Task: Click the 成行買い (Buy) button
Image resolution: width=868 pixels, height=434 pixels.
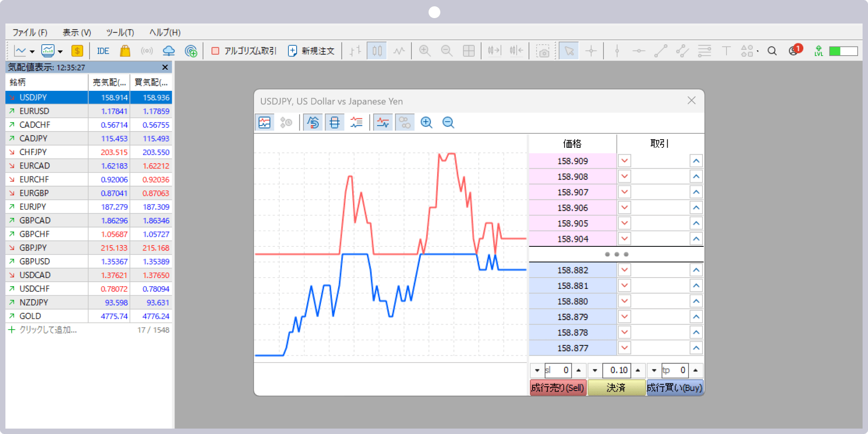Action: pos(675,388)
